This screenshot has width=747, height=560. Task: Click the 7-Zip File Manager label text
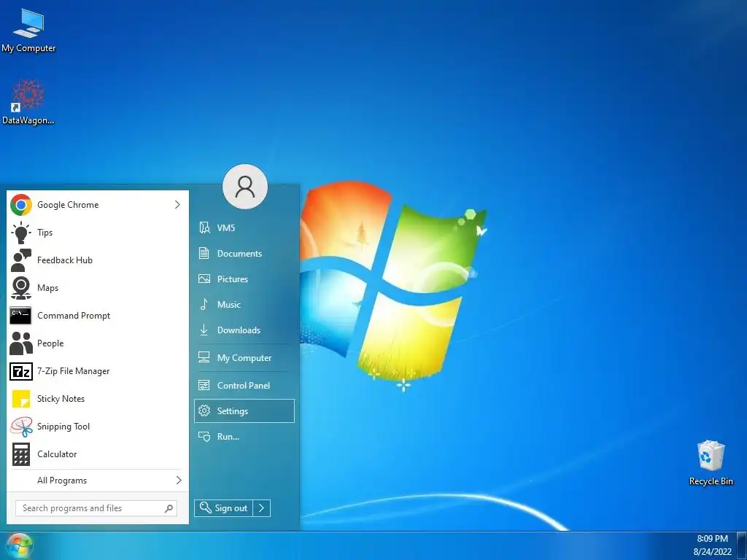click(x=74, y=371)
